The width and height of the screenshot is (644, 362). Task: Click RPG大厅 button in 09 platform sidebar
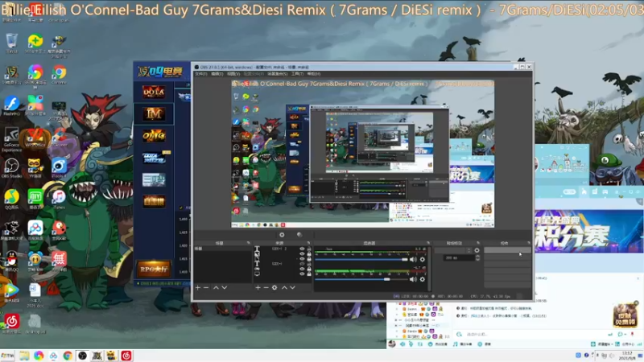154,269
